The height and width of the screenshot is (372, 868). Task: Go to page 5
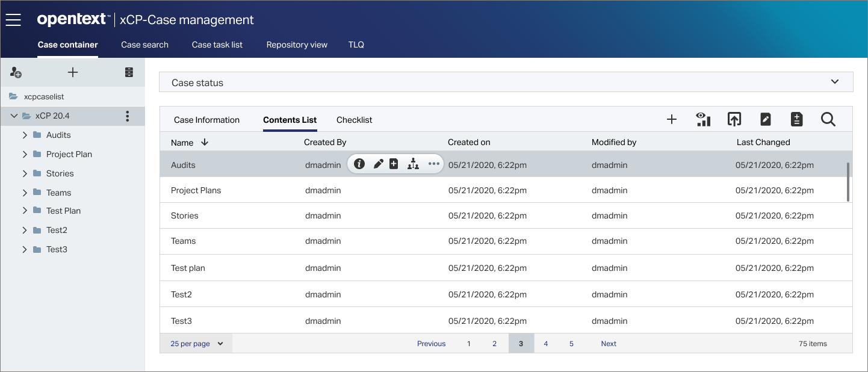coord(571,344)
